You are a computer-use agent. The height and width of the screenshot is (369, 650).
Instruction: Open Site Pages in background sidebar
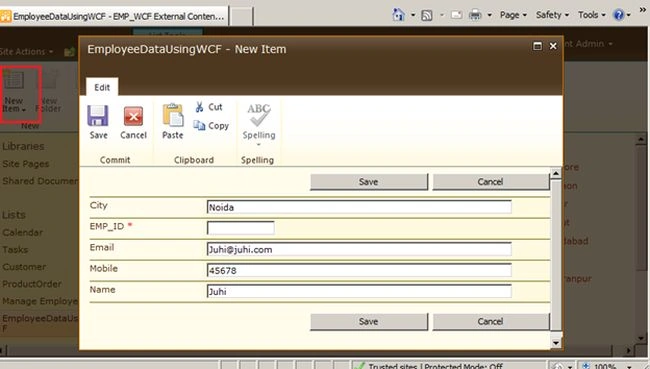(x=26, y=164)
